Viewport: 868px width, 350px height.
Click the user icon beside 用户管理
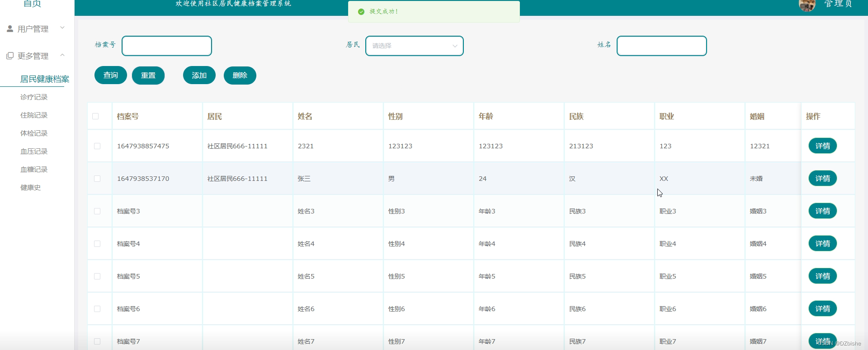click(10, 29)
